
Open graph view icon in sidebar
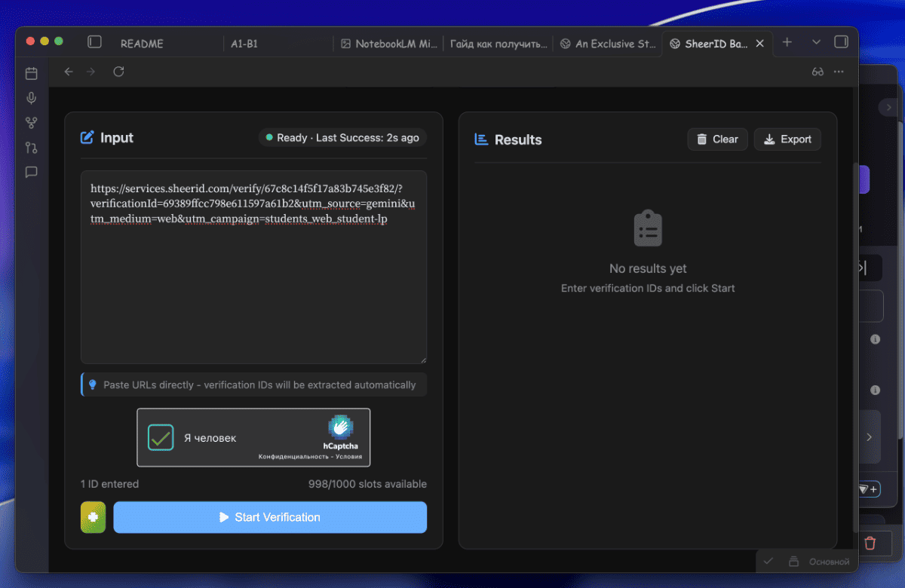[x=31, y=123]
